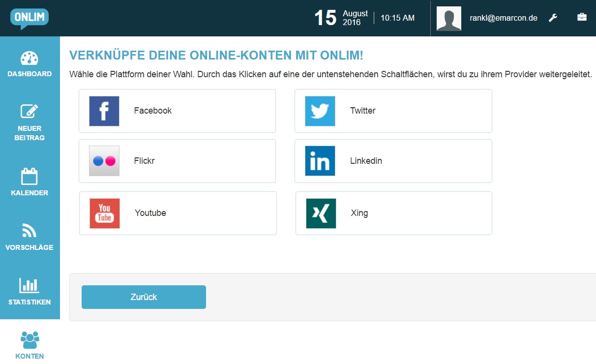
Task: Choose the Linkedin platform label
Action: (366, 161)
